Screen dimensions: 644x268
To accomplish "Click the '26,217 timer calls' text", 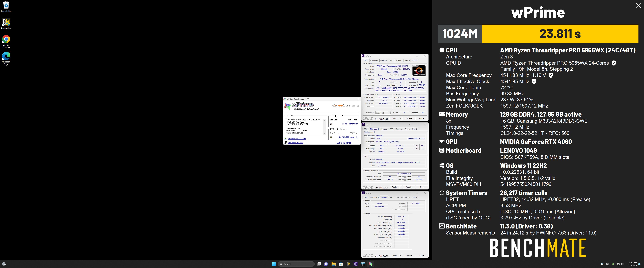I will point(524,193).
